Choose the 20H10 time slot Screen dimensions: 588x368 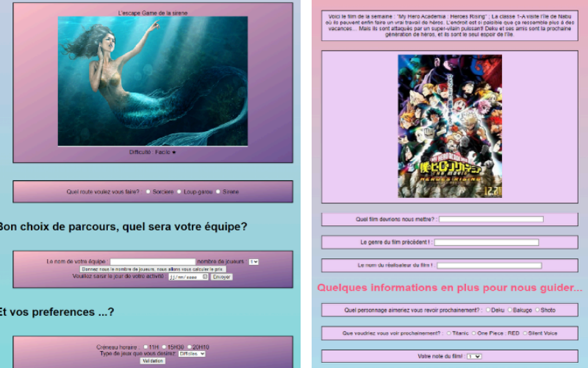(190, 347)
